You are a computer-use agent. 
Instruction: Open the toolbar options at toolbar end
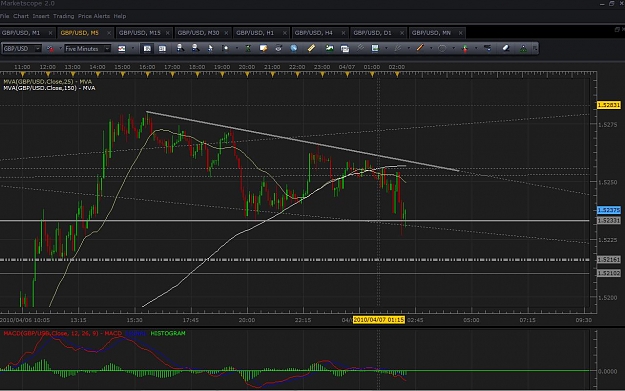[535, 49]
